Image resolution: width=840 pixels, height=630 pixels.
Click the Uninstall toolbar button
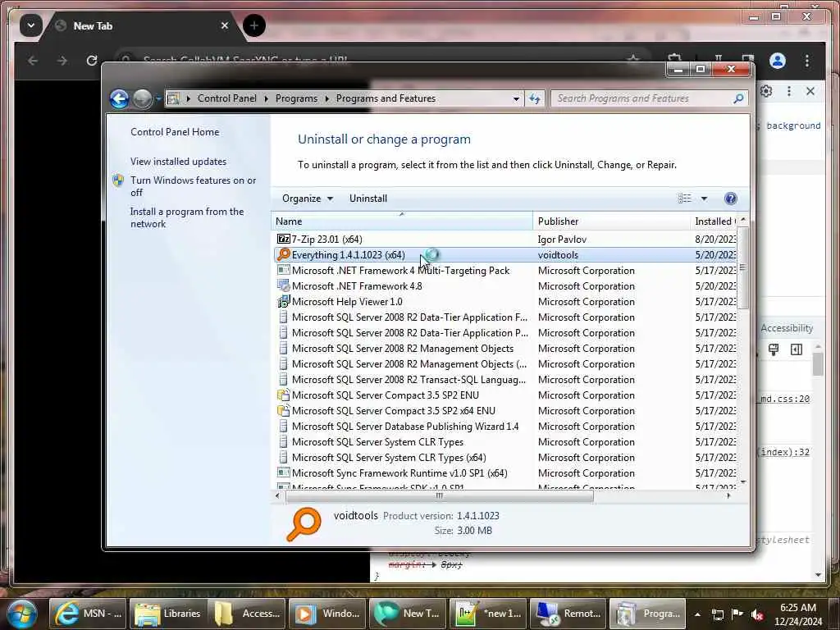click(368, 199)
